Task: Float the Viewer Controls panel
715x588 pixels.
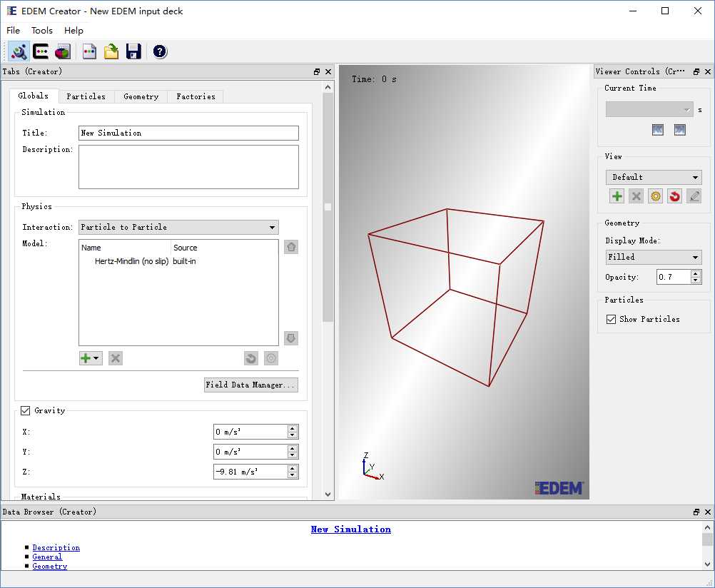Action: 696,71
